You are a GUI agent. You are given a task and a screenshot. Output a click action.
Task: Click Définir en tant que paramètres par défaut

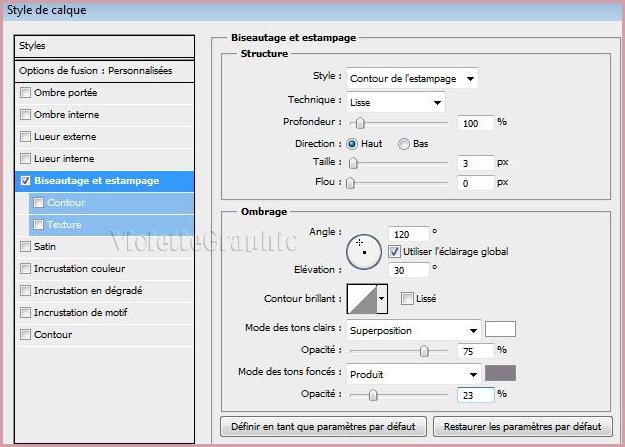pos(323,426)
